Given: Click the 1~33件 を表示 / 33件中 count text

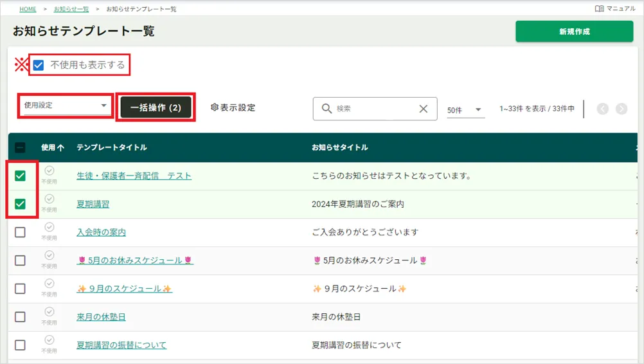Looking at the screenshot, I should 537,109.
